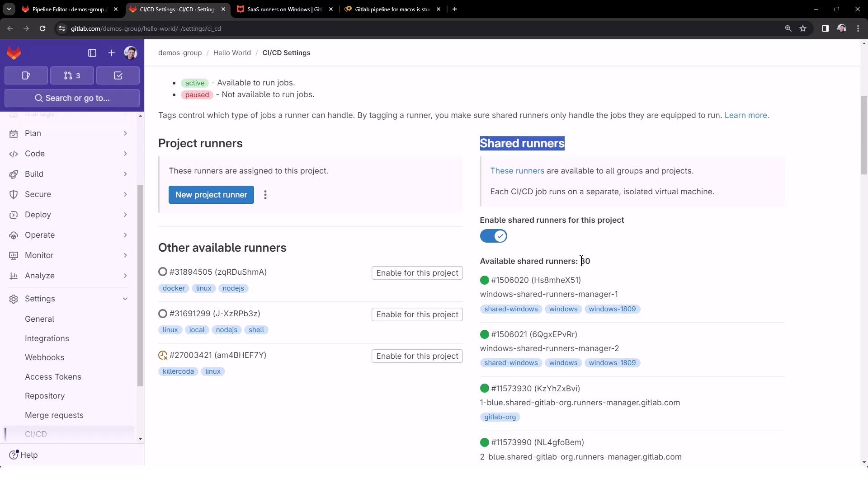Image resolution: width=868 pixels, height=488 pixels.
Task: Toggle the sidebar collapse icon
Action: point(92,53)
